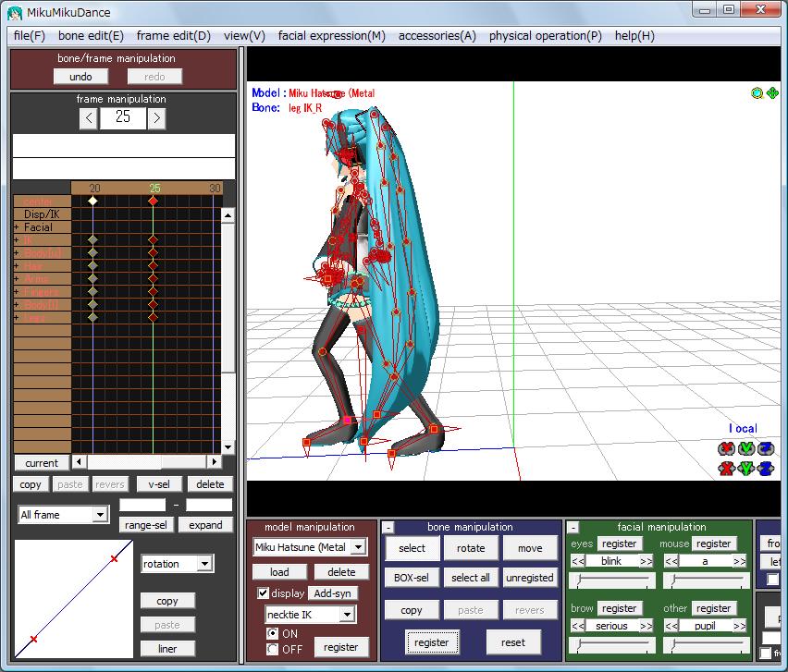
Task: Expand the IK bone group row
Action: (17, 240)
